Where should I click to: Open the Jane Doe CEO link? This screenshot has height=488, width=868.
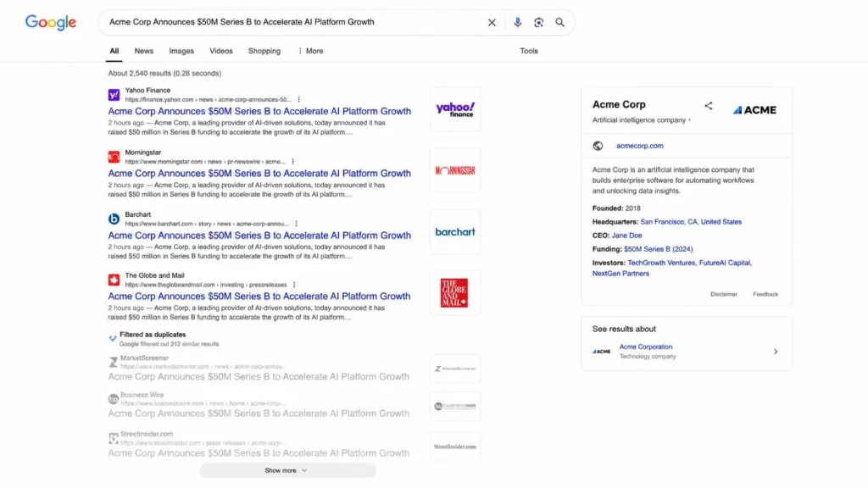[x=626, y=236]
